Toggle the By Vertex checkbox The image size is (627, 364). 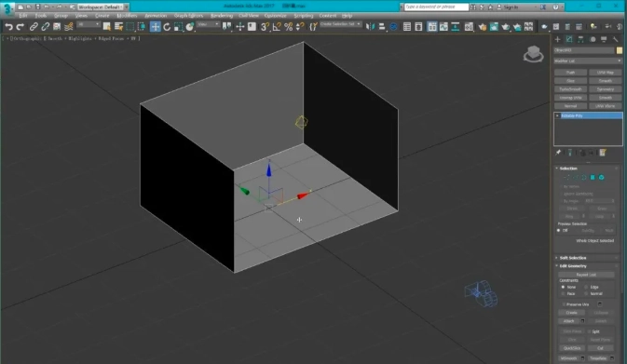[x=561, y=186]
